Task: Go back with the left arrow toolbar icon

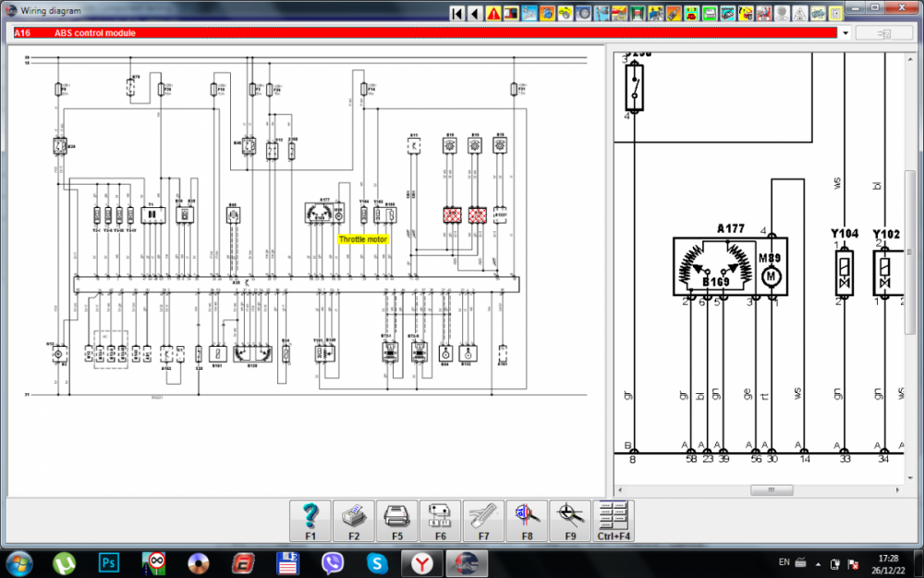Action: (x=474, y=13)
